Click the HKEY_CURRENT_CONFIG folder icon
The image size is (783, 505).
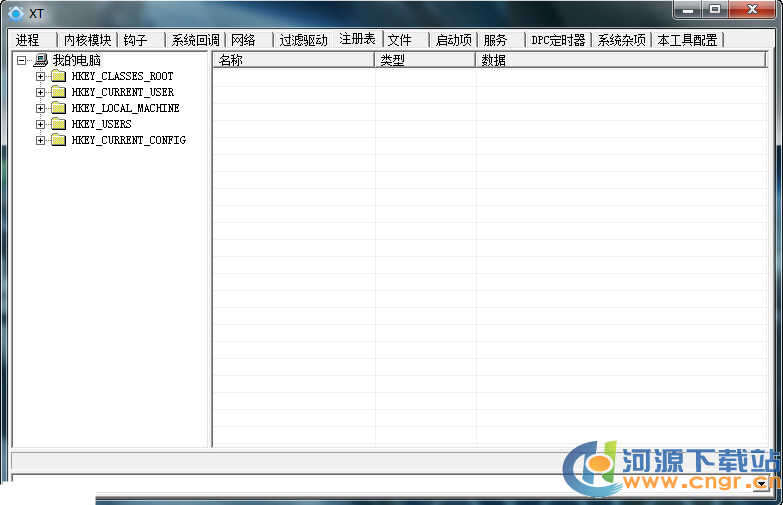[58, 140]
